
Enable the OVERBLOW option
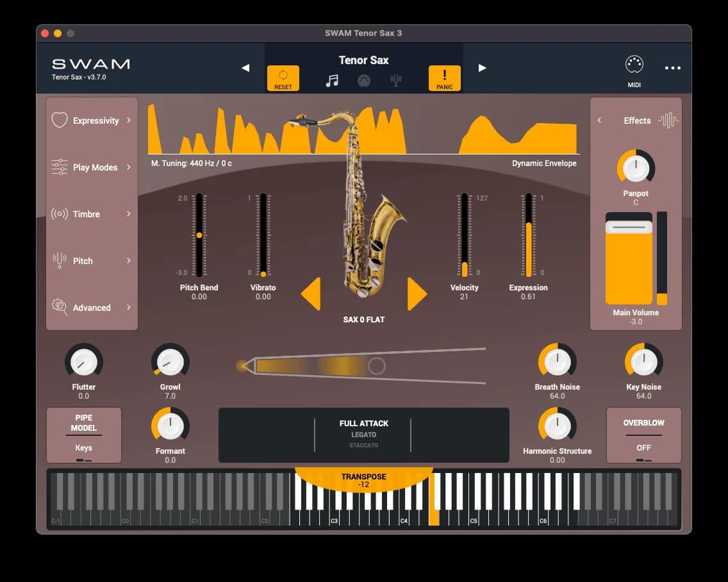coord(643,435)
